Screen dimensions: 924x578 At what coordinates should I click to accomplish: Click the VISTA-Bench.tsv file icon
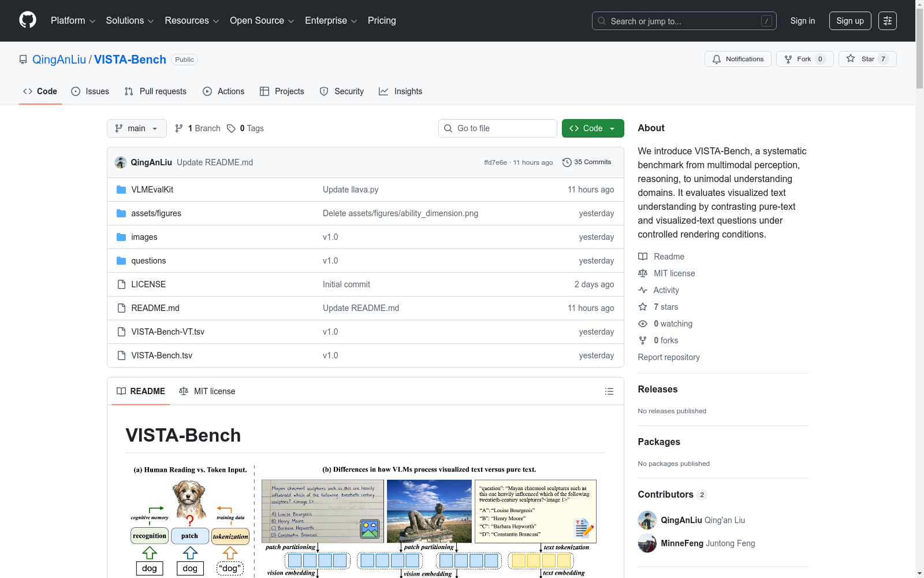tap(121, 355)
